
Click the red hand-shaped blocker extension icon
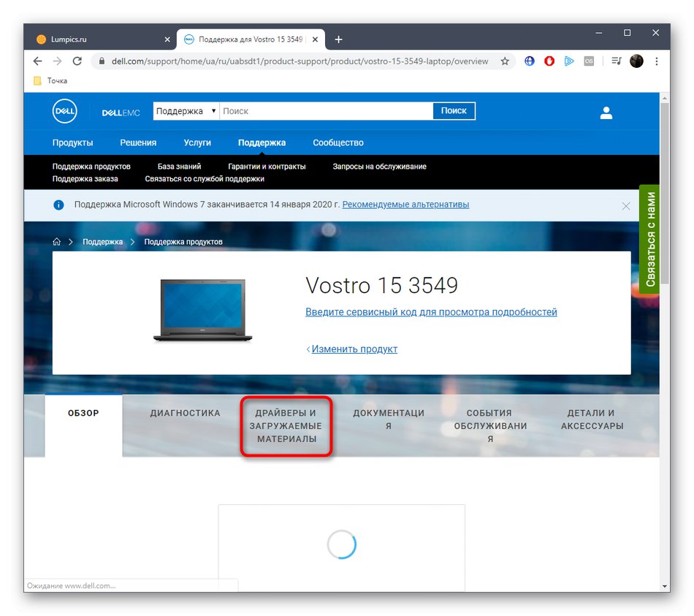pos(549,61)
